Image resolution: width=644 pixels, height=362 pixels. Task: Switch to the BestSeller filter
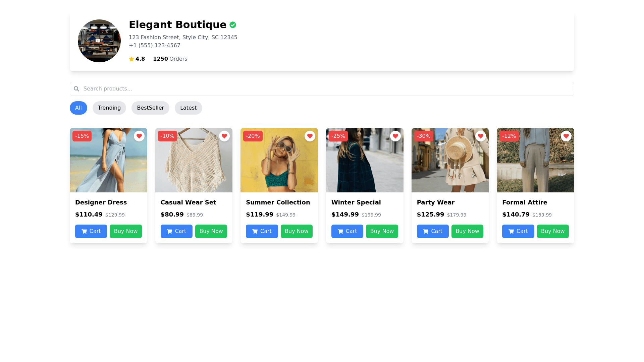click(x=150, y=108)
